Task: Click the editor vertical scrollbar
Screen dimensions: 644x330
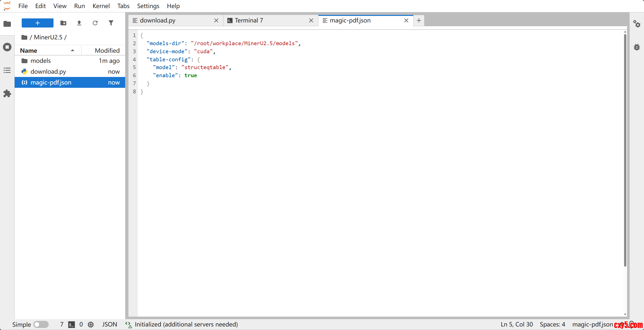Action: [x=625, y=151]
